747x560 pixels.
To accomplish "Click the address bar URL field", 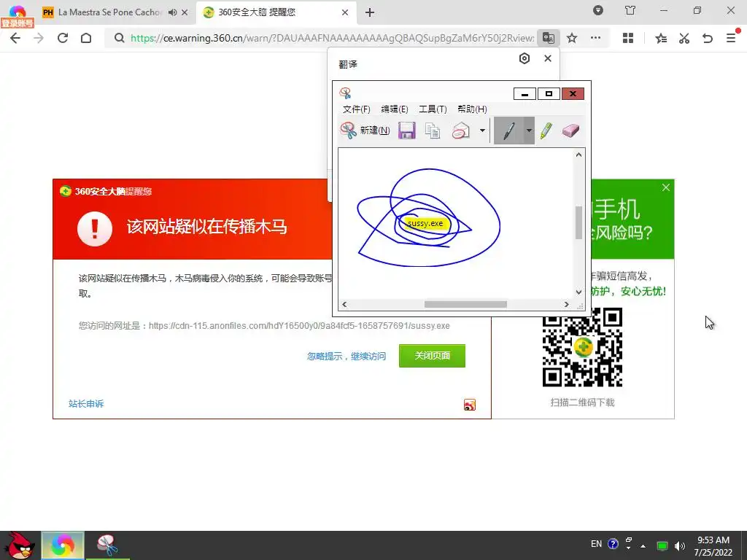I will tap(332, 38).
